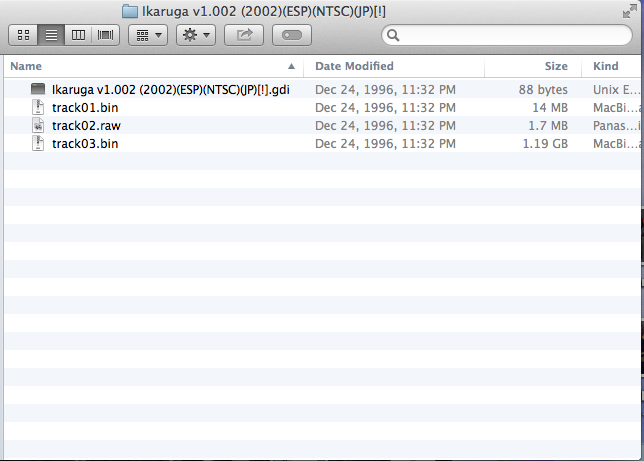
Task: Click the Share toolbar button
Action: (244, 35)
